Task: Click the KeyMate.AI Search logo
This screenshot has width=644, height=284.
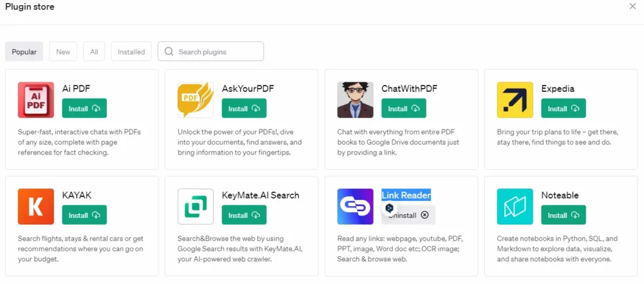Action: pos(196,207)
